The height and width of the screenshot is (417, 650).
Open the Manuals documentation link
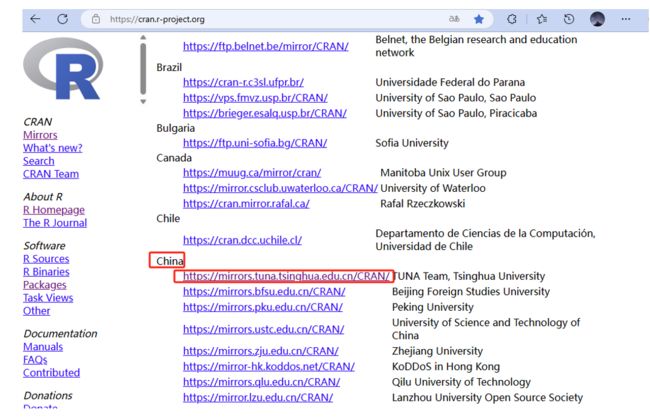pyautogui.click(x=43, y=347)
